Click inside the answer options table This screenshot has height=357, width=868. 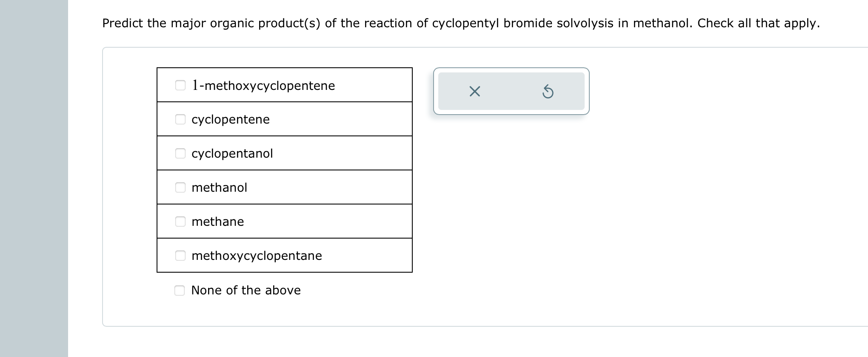tap(285, 170)
